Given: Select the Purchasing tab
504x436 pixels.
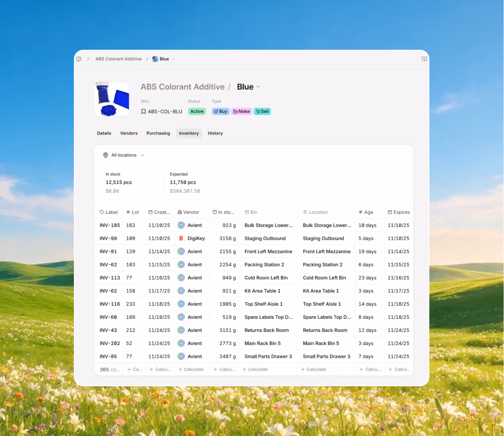Looking at the screenshot, I should point(158,133).
